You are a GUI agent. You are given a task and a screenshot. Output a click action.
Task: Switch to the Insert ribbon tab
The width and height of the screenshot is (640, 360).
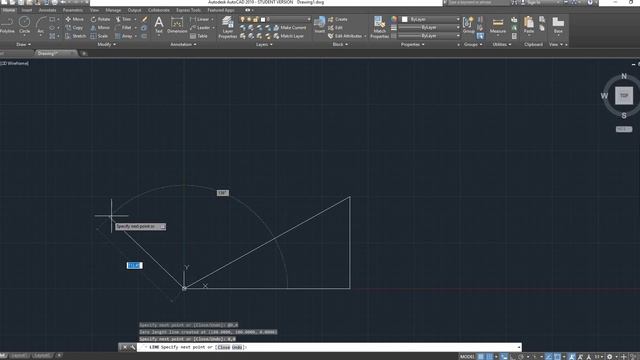(27, 10)
